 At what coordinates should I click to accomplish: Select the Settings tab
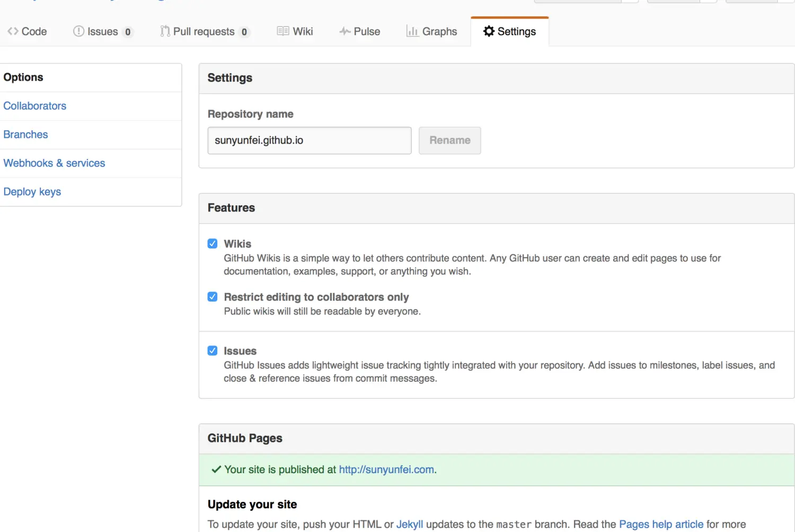(x=510, y=31)
